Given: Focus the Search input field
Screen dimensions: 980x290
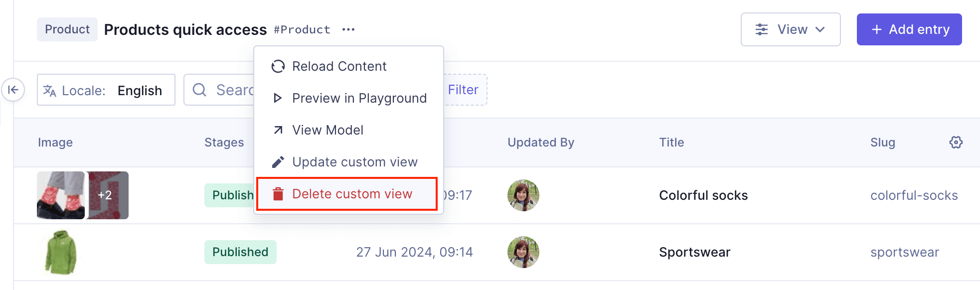Looking at the screenshot, I should (219, 90).
